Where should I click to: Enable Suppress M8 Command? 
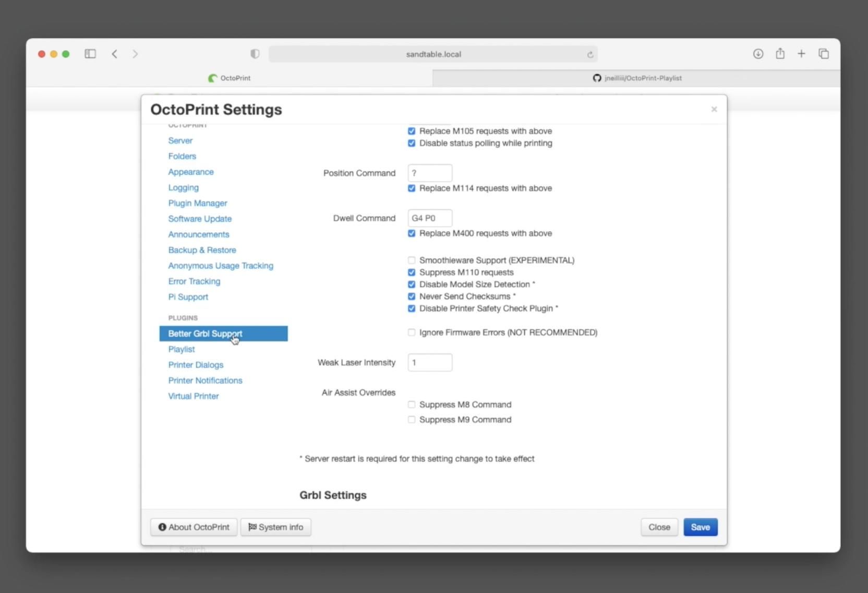point(412,405)
